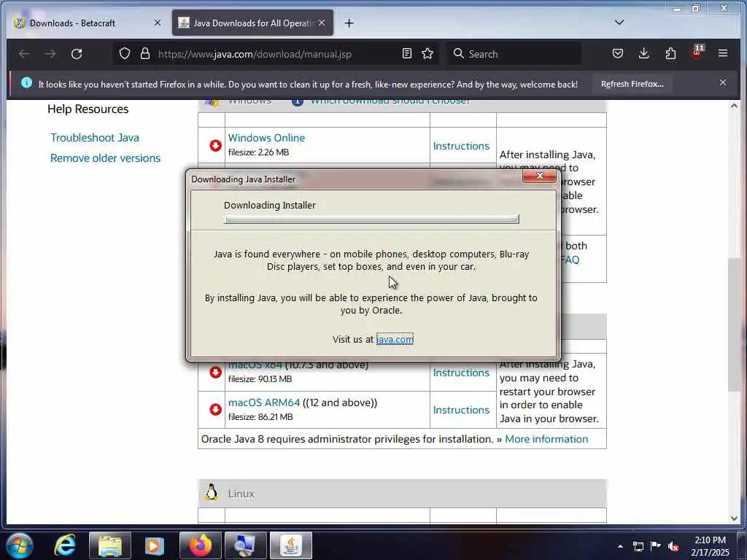Click the macOS ARM64 red download icon
The width and height of the screenshot is (747, 560).
tap(215, 409)
